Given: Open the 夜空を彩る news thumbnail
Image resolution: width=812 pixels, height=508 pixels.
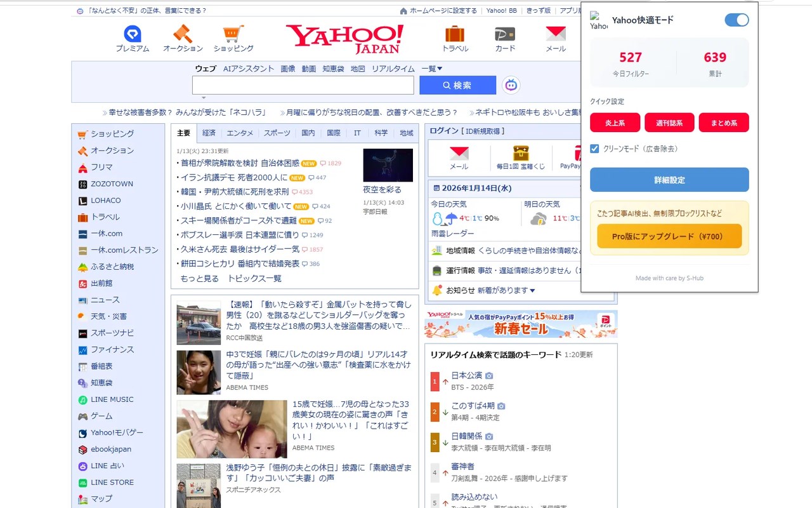Looking at the screenshot, I should 388,165.
